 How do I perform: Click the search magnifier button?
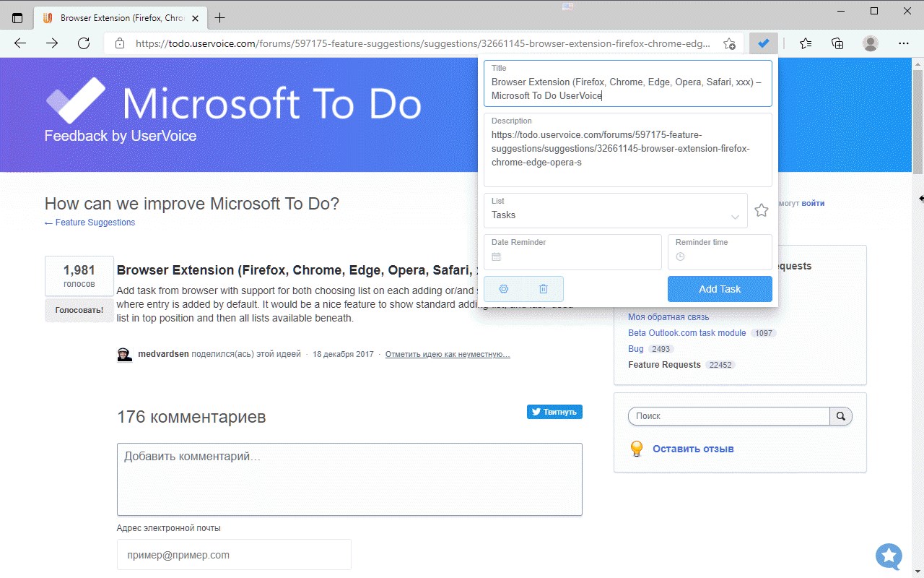(x=841, y=416)
